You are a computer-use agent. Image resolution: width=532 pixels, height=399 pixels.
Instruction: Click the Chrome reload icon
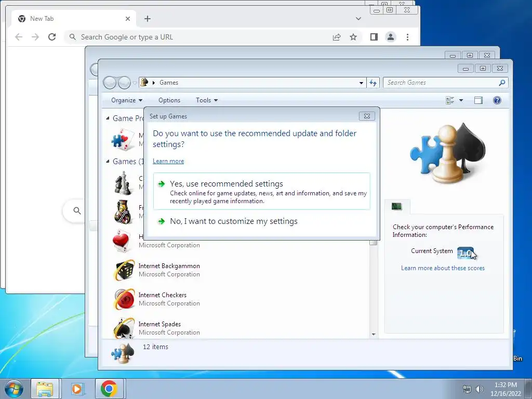52,37
